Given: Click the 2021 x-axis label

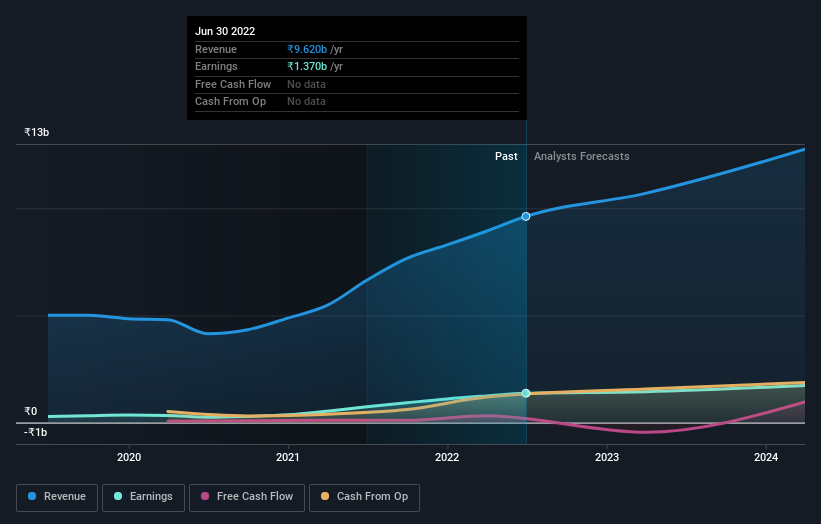Looking at the screenshot, I should (x=287, y=458).
